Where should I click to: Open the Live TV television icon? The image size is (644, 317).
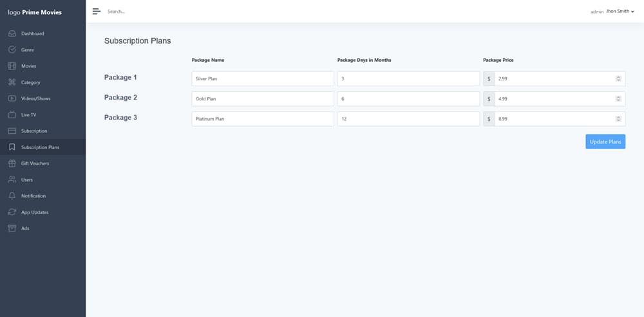(12, 115)
